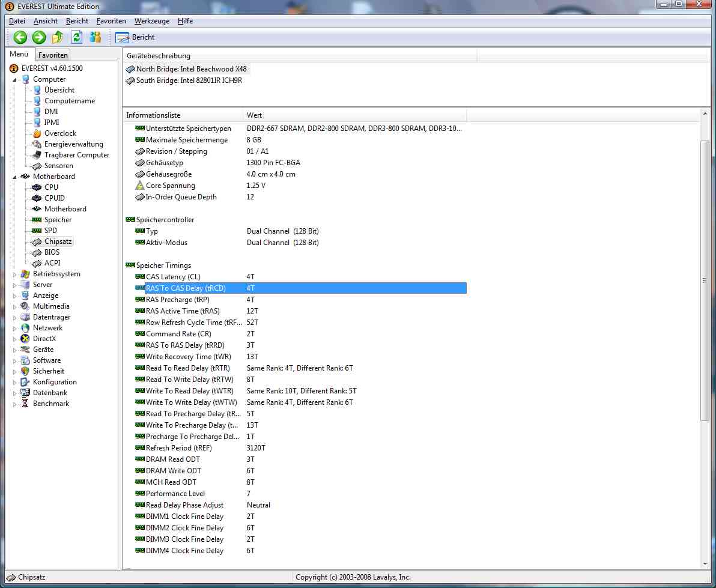The width and height of the screenshot is (716, 588).
Task: Click the Software icon in tree
Action: pyautogui.click(x=26, y=360)
